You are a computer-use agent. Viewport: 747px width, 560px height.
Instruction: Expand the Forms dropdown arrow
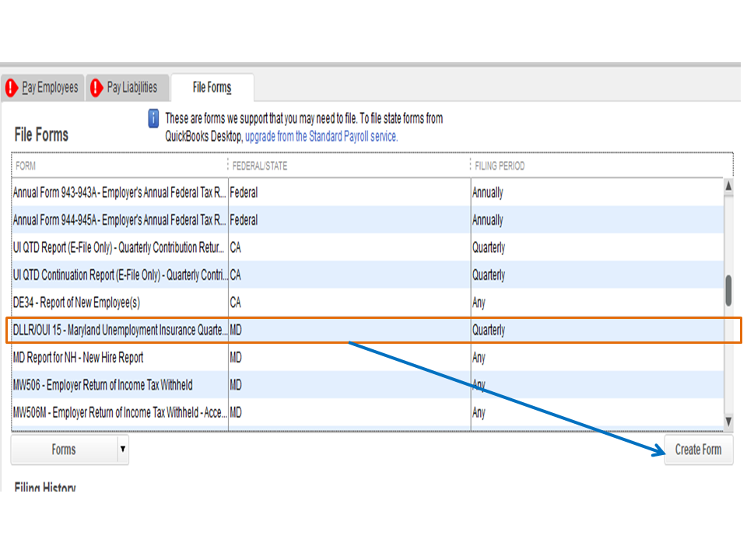click(x=122, y=449)
